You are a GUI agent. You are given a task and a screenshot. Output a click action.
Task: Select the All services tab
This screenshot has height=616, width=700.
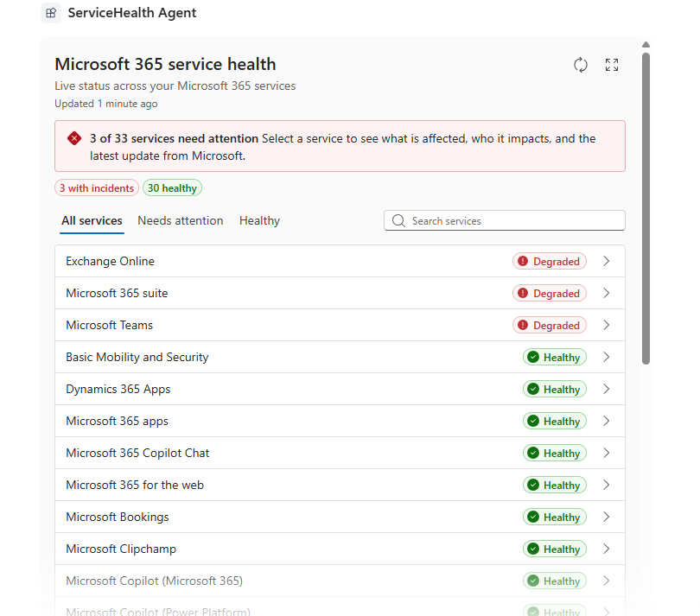point(92,220)
